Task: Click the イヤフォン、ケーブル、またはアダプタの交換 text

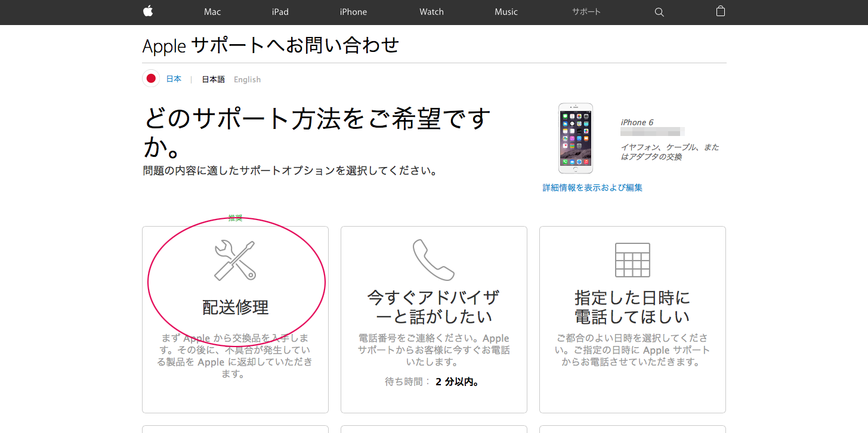Action: pyautogui.click(x=670, y=152)
